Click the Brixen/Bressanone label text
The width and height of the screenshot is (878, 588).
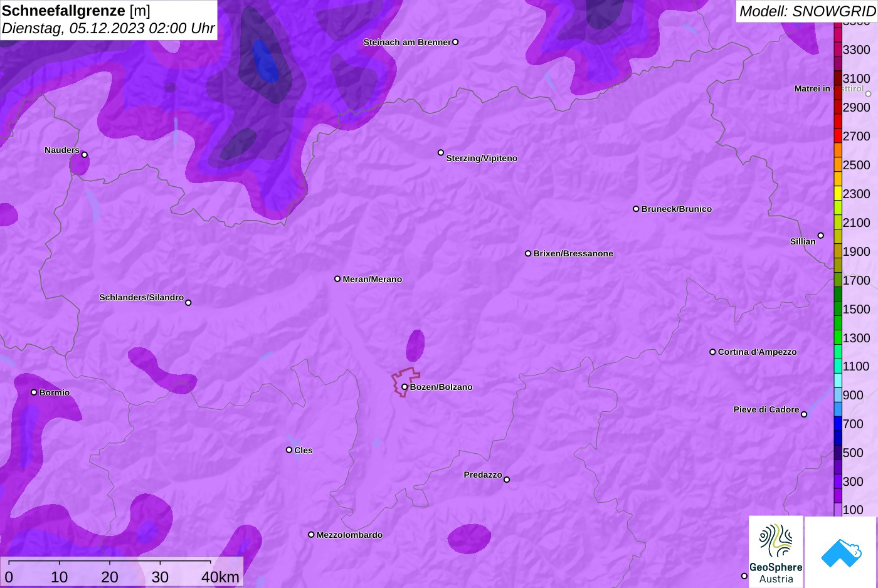point(573,253)
